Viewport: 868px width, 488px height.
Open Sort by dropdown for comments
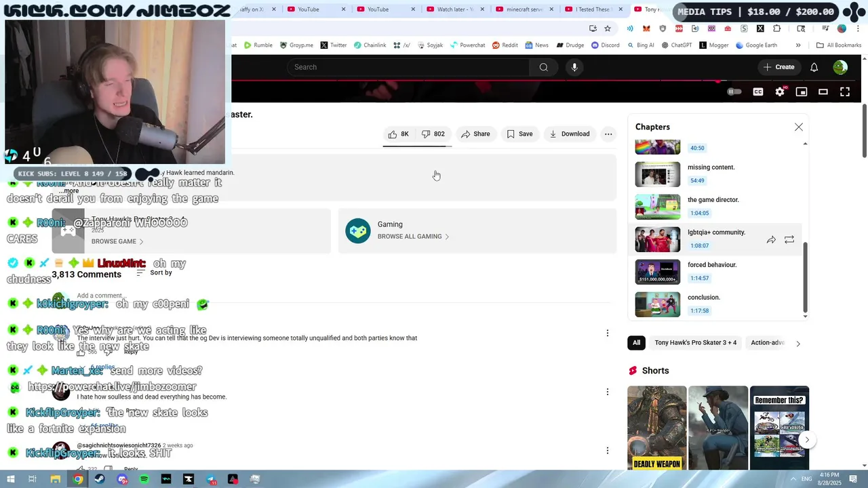154,272
